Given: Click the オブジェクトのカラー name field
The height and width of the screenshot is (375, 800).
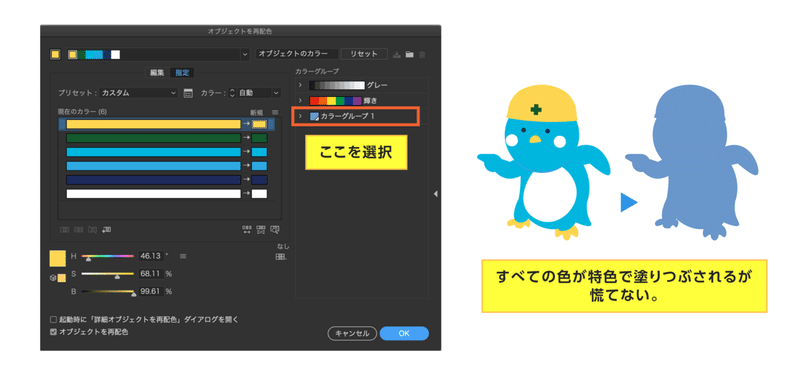Looking at the screenshot, I should click(x=296, y=54).
